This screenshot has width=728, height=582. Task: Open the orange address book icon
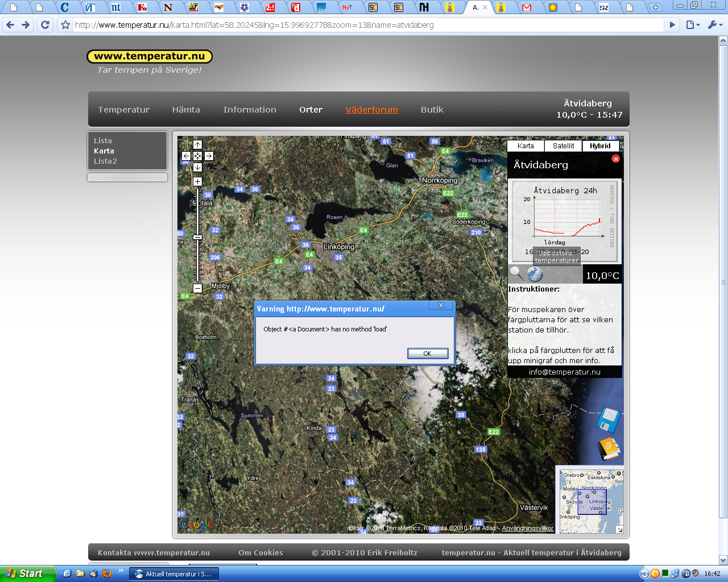click(x=608, y=449)
